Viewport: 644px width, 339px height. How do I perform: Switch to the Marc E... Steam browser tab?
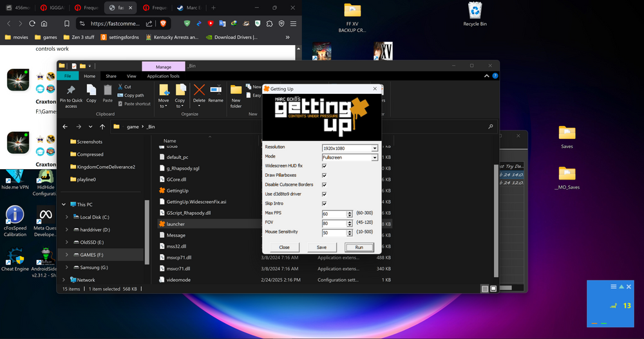tap(189, 8)
